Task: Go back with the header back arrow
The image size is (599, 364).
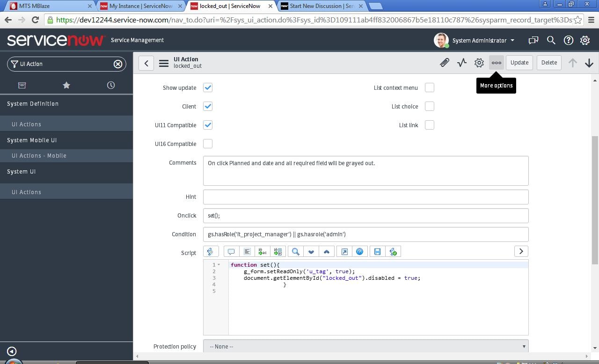Action: pyautogui.click(x=146, y=63)
